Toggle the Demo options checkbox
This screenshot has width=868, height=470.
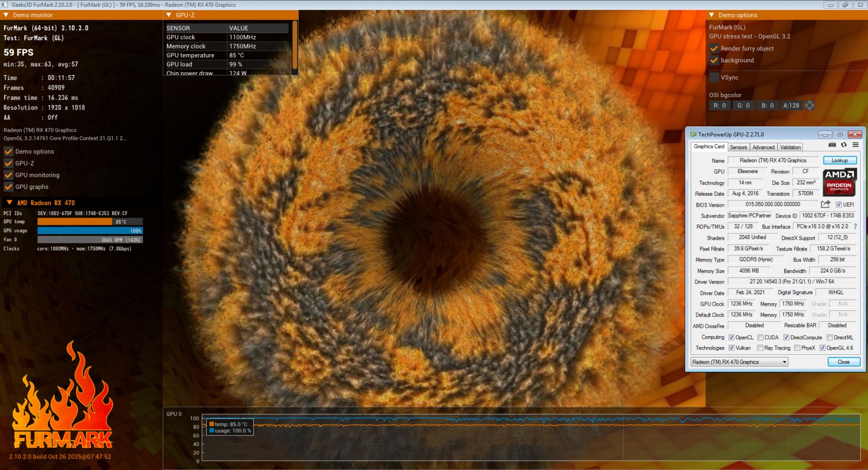8,151
